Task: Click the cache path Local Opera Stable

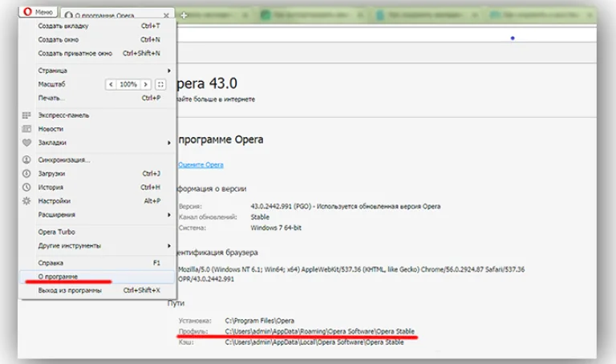Action: pos(314,342)
